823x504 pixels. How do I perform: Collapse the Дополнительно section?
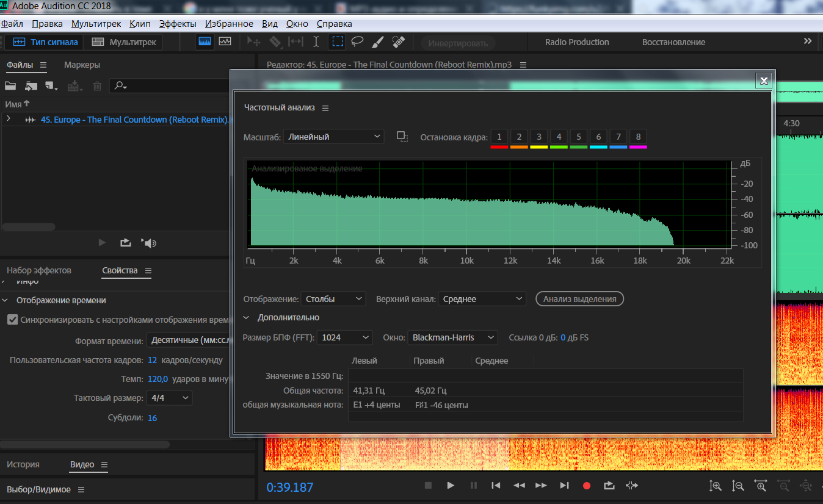tap(246, 317)
